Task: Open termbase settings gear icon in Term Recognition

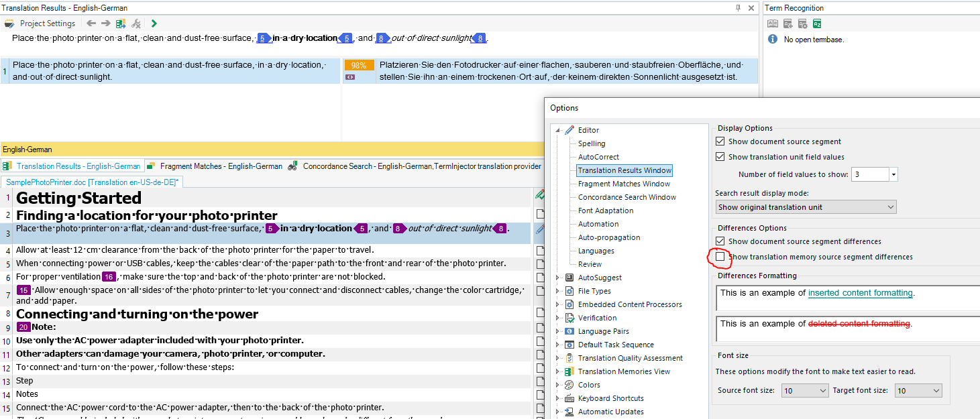Action: (802, 23)
